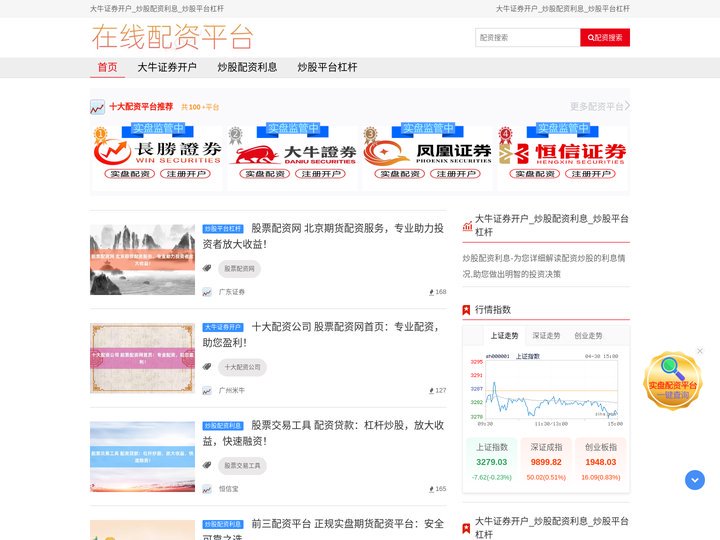Image resolution: width=720 pixels, height=540 pixels.
Task: Click tag icon beside 股票交易工具 pill
Action: (x=207, y=465)
